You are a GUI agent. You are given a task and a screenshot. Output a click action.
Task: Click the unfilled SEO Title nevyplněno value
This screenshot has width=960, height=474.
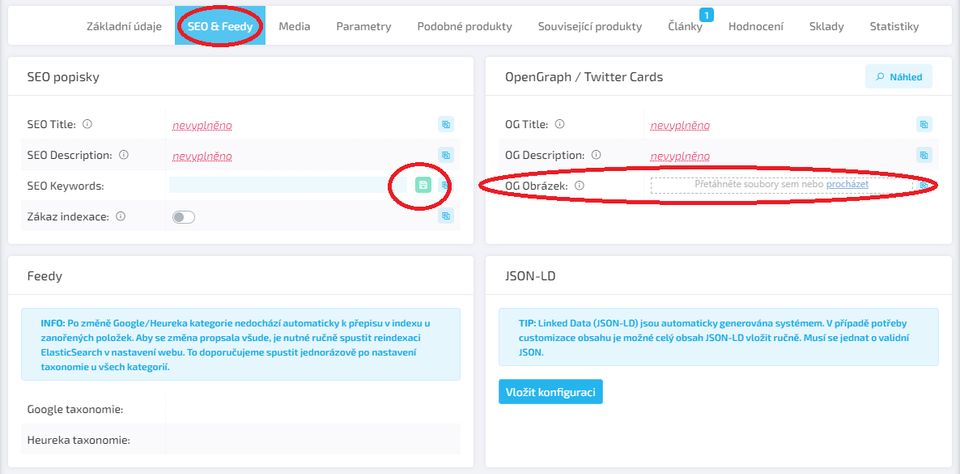pos(202,126)
